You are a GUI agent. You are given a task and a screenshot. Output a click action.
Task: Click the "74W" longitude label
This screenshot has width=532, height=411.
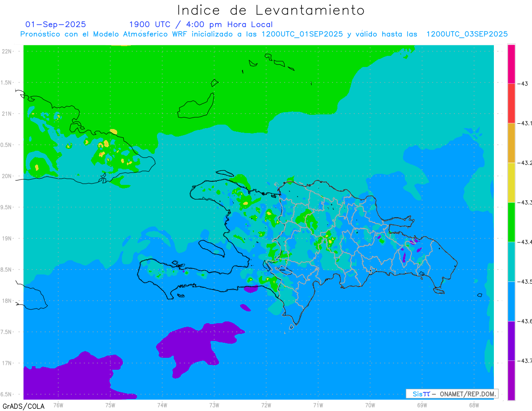162,405
